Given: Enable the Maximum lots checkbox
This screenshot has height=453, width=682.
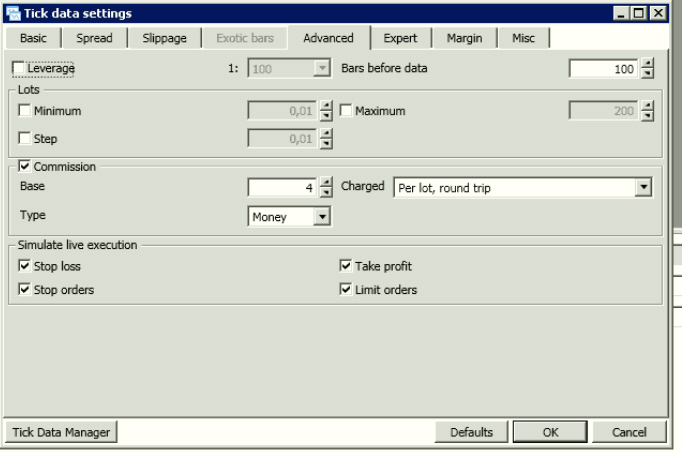Looking at the screenshot, I should 345,110.
